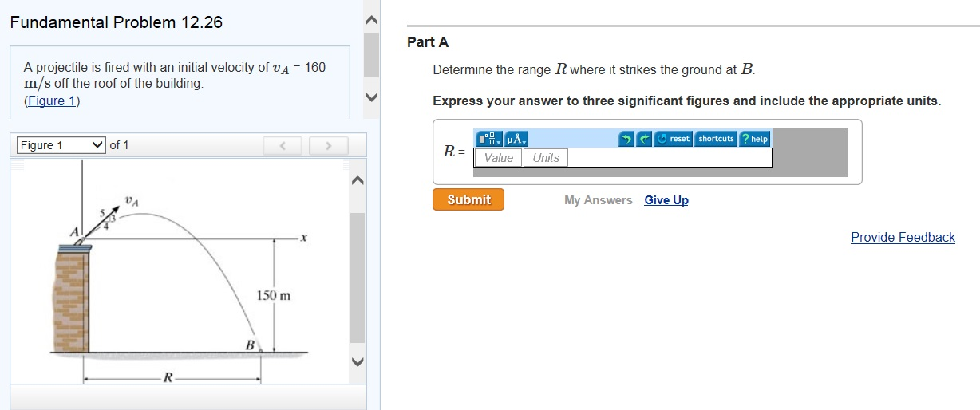Screen dimensions: 980x410
Task: Click the Give Up link
Action: [x=666, y=200]
